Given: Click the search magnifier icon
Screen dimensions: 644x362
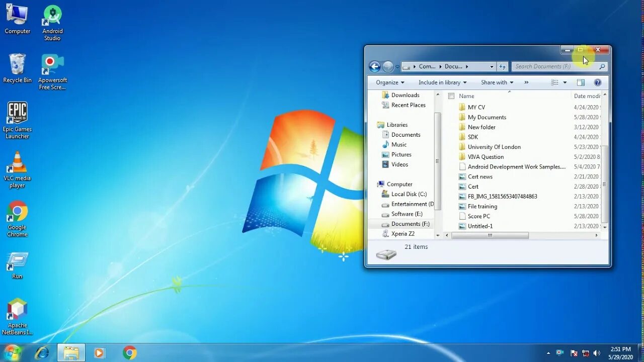Looking at the screenshot, I should click(602, 66).
